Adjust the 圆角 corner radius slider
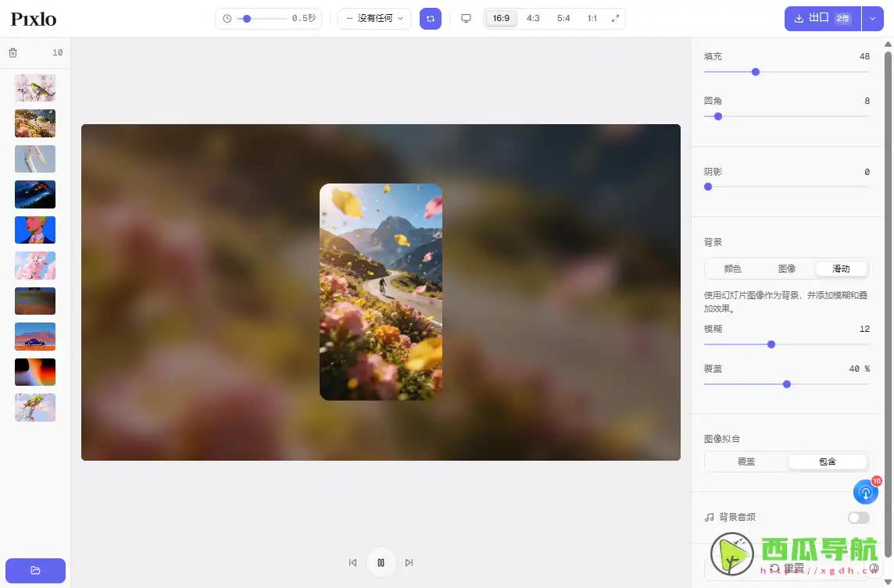894x588 pixels. pos(787,117)
